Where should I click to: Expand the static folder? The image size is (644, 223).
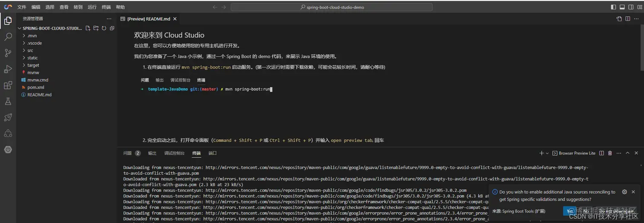click(x=66, y=58)
